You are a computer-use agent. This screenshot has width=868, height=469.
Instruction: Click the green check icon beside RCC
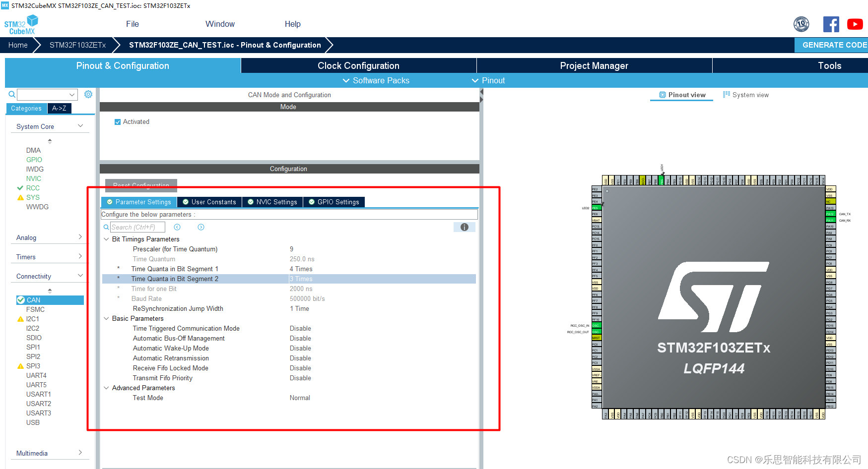(x=20, y=188)
